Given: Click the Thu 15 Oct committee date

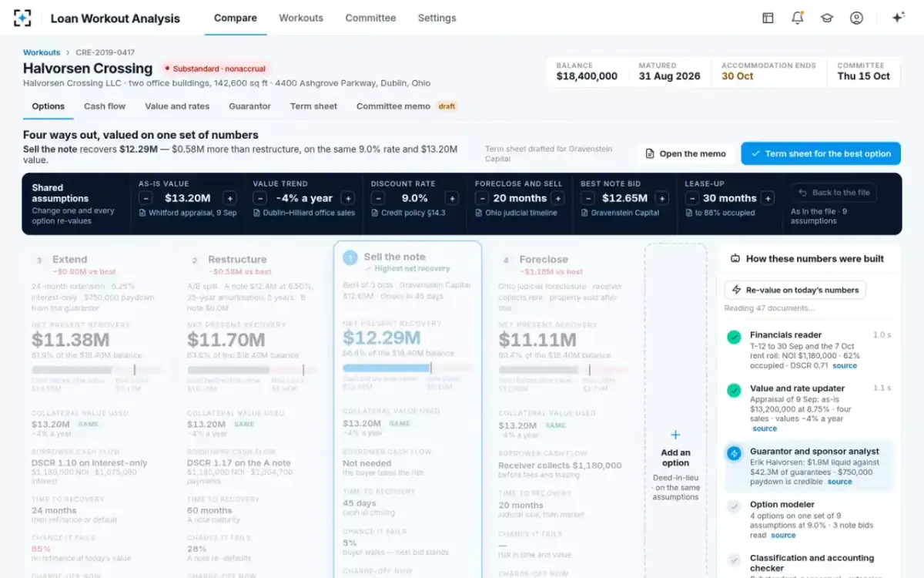Looking at the screenshot, I should (x=863, y=76).
